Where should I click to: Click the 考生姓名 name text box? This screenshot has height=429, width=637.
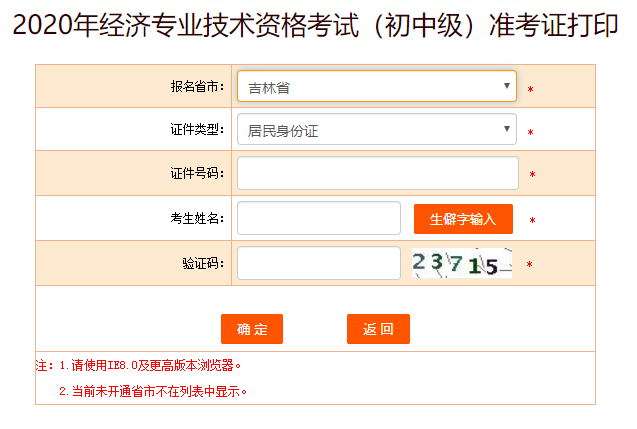319,218
